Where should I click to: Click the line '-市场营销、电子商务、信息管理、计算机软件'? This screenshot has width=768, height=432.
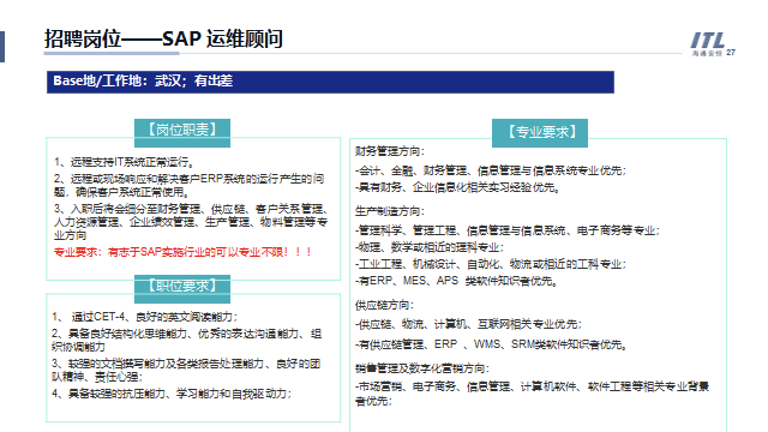pos(532,393)
